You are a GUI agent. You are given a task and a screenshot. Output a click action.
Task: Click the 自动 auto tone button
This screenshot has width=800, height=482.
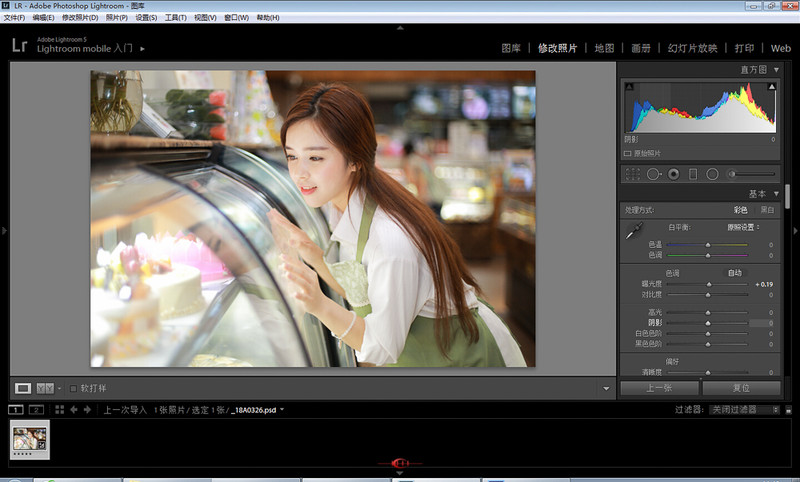(x=735, y=273)
